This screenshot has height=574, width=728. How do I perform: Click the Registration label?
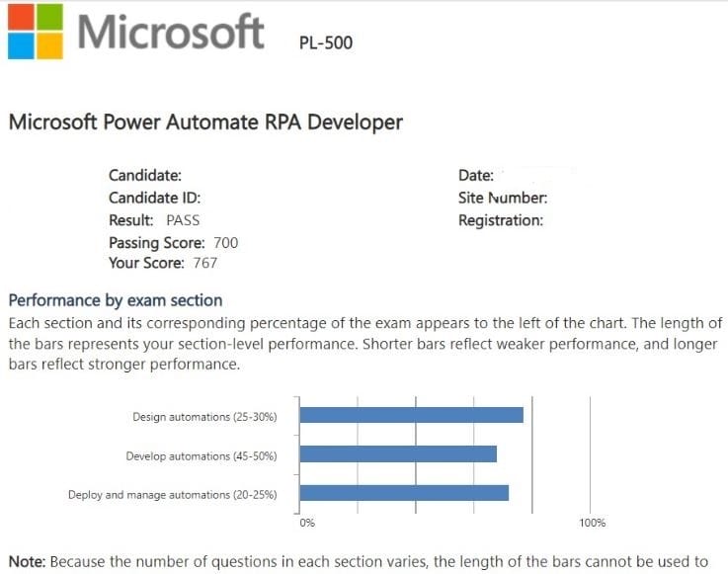coord(501,220)
